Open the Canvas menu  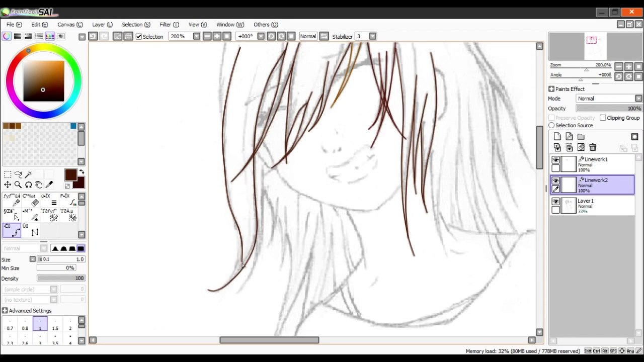[70, 24]
